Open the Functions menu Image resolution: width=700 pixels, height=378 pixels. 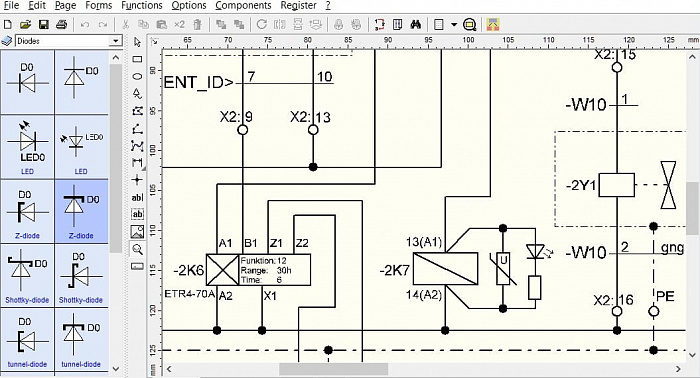(142, 6)
